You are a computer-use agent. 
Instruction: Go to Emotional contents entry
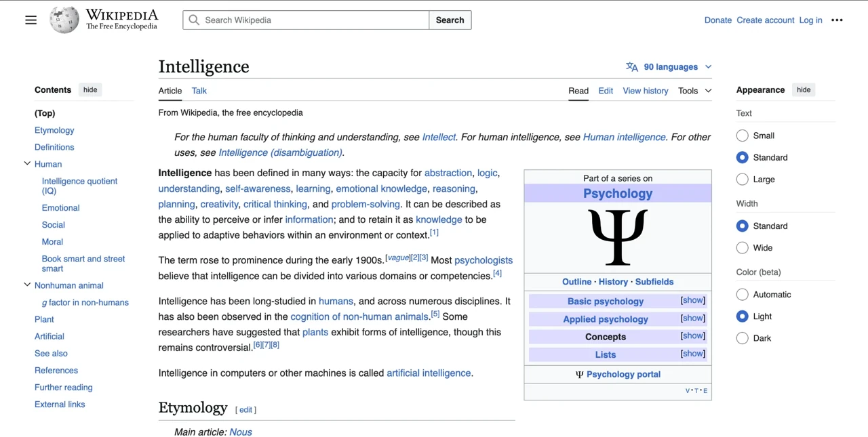pos(60,208)
